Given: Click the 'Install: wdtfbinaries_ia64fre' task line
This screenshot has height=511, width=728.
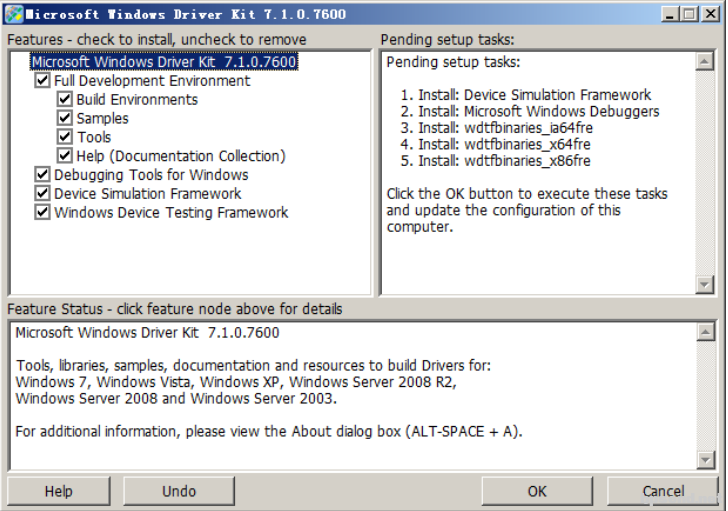Looking at the screenshot, I should pos(496,128).
